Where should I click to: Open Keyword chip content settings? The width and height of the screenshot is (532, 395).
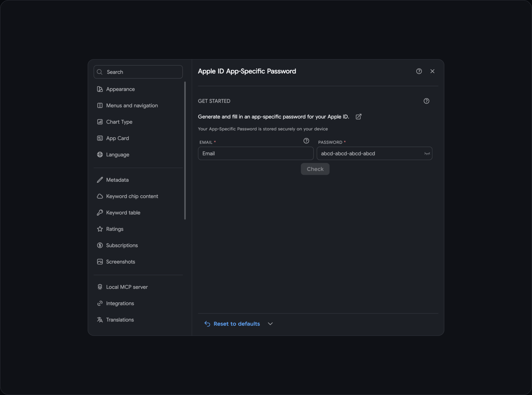coord(138,196)
